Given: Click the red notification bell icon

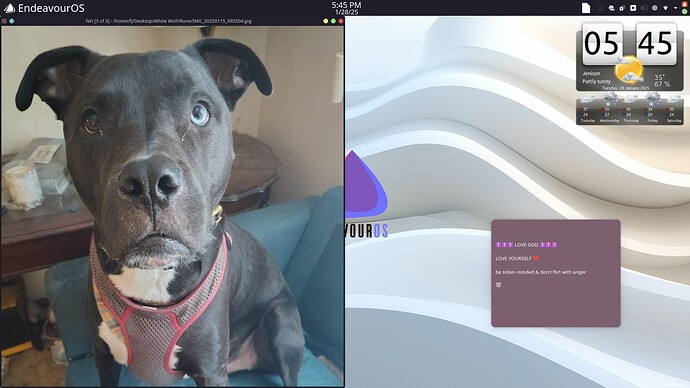Looking at the screenshot, I should (x=684, y=4).
